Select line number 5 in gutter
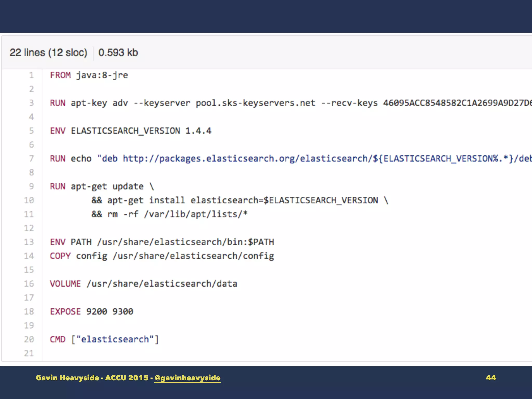The width and height of the screenshot is (532, 399). click(31, 131)
